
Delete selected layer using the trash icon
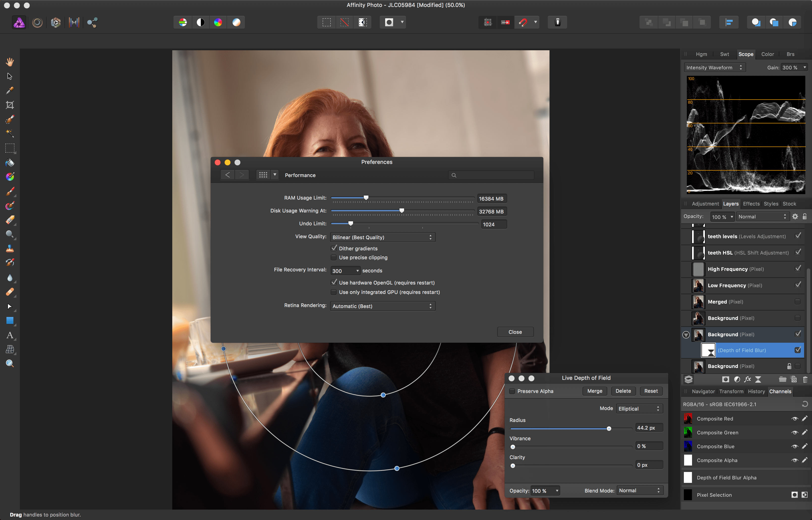pyautogui.click(x=806, y=379)
